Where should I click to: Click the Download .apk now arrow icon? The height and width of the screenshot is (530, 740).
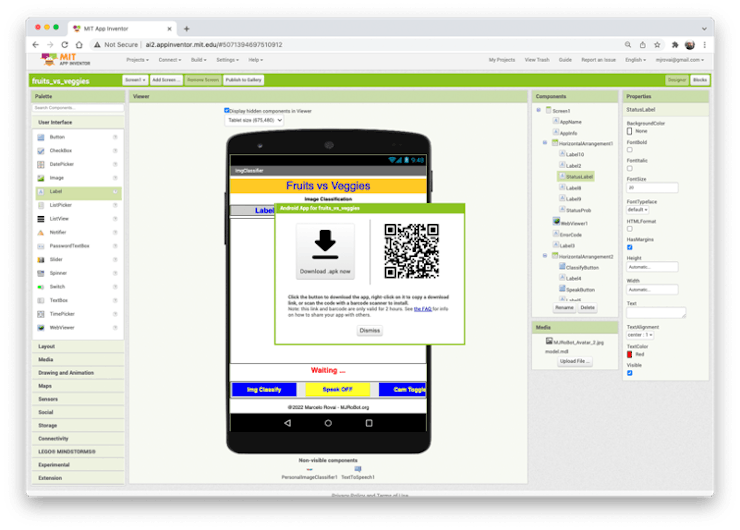tap(325, 244)
